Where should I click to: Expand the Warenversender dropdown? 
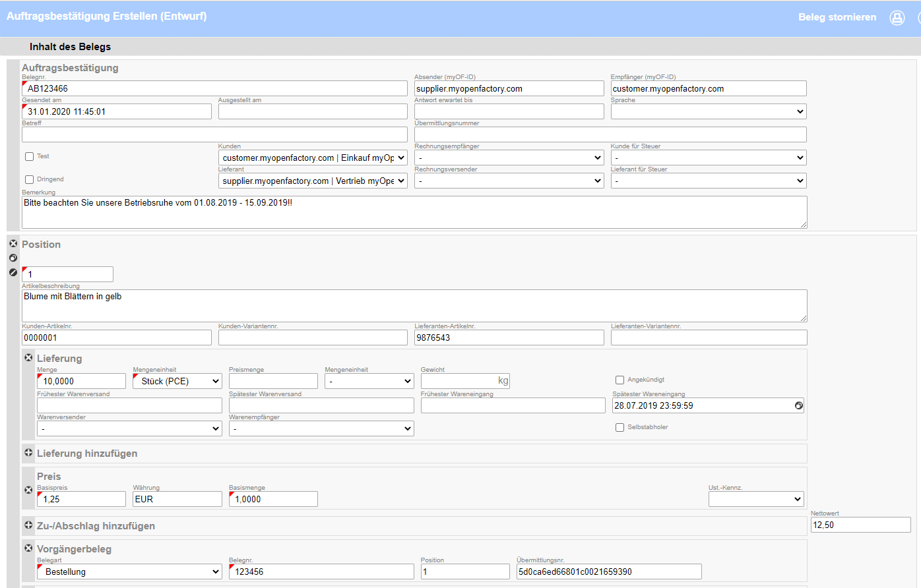coord(129,428)
